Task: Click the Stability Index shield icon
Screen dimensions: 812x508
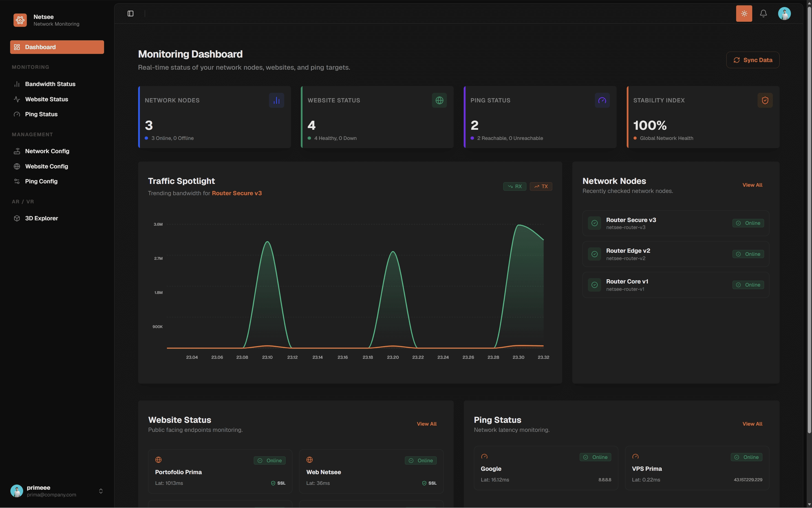Action: [x=765, y=100]
